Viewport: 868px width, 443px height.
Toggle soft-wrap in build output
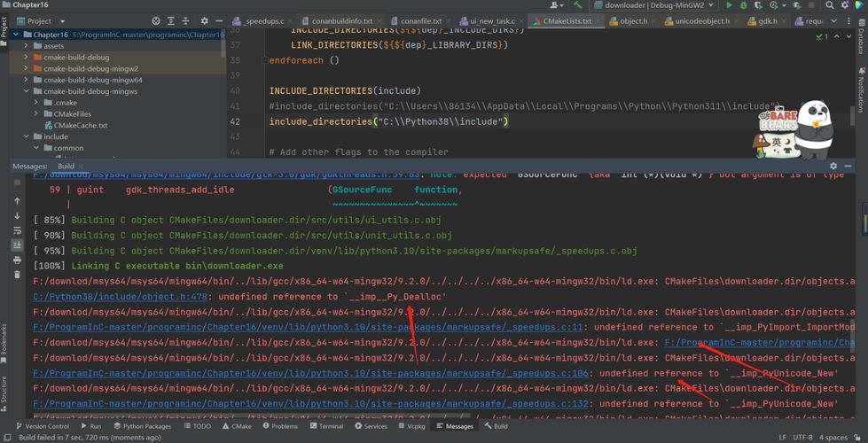17,230
